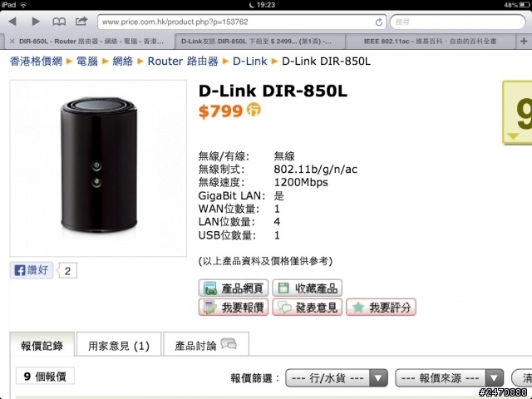Open the bookmarks book icon
Image resolution: width=532 pixels, height=399 pixels.
tap(59, 22)
